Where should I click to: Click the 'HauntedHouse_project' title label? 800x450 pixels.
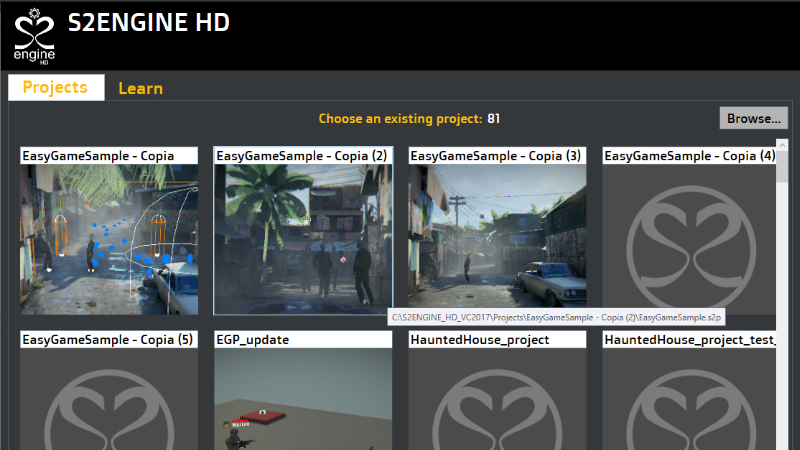[497, 339]
